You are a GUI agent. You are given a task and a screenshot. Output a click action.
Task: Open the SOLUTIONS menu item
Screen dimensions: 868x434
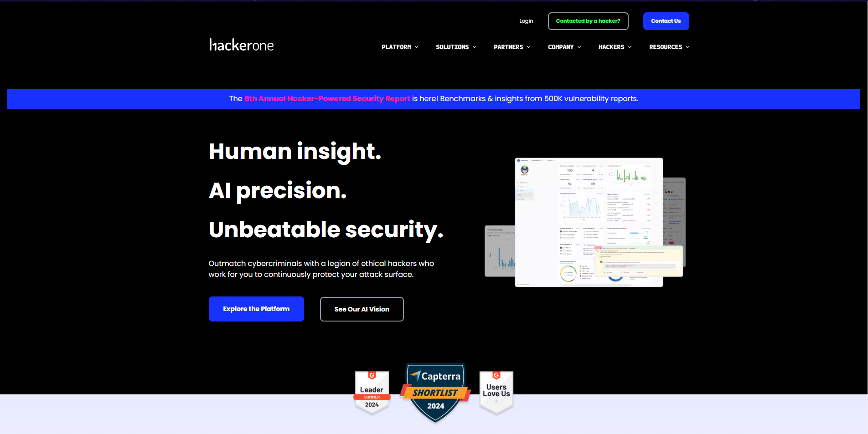point(452,47)
